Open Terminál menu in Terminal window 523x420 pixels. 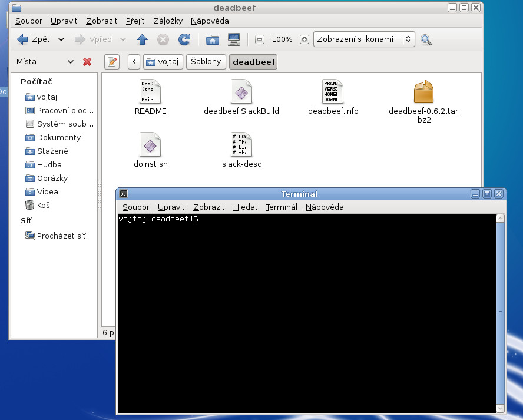(282, 207)
